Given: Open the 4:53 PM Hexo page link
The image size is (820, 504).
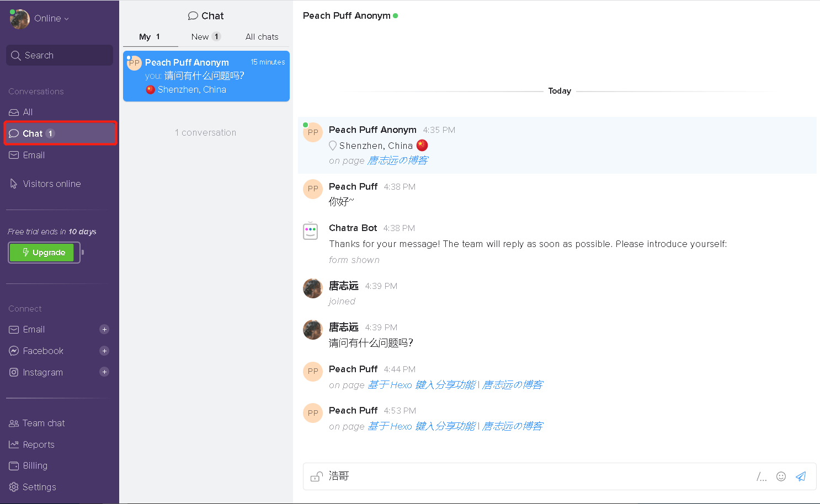Looking at the screenshot, I should [455, 426].
